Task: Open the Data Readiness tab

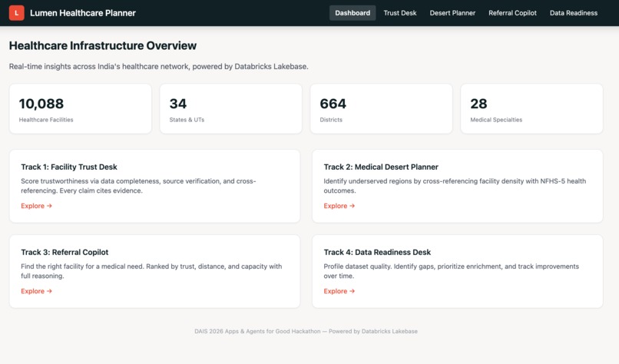Action: coord(574,13)
